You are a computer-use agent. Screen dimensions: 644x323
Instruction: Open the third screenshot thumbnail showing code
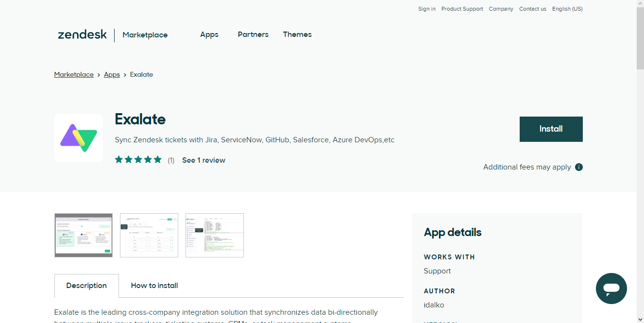pos(215,235)
